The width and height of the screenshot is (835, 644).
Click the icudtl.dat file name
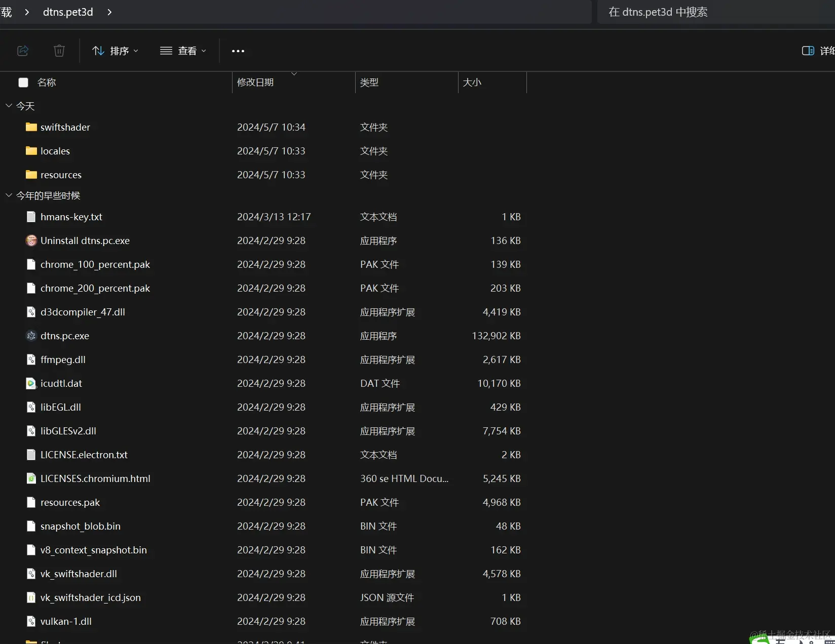click(x=61, y=383)
